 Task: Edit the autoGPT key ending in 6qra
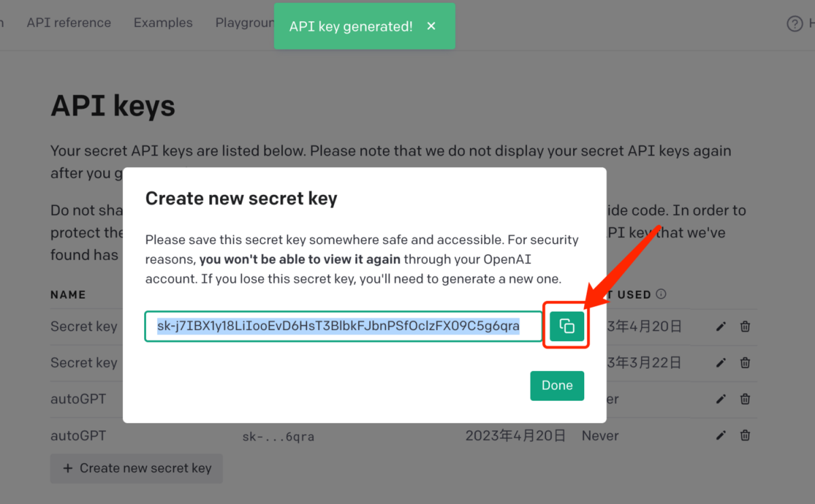[x=721, y=435]
